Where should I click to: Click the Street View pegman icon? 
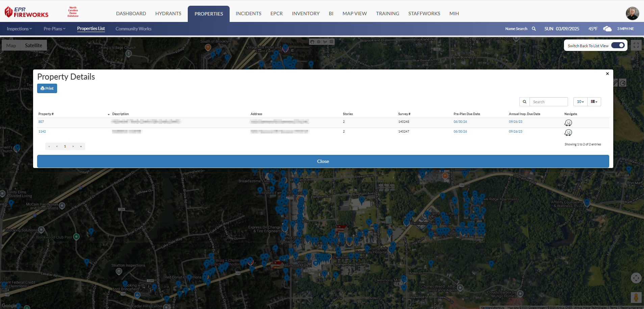coord(636,297)
